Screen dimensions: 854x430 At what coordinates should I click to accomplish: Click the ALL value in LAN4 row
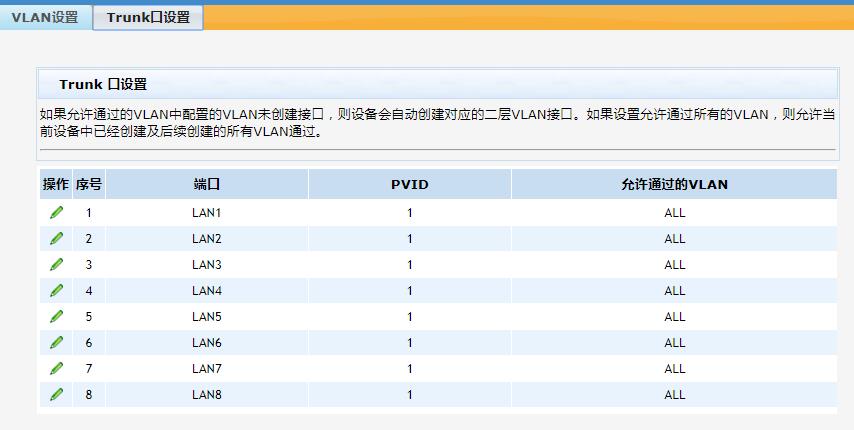tap(674, 291)
